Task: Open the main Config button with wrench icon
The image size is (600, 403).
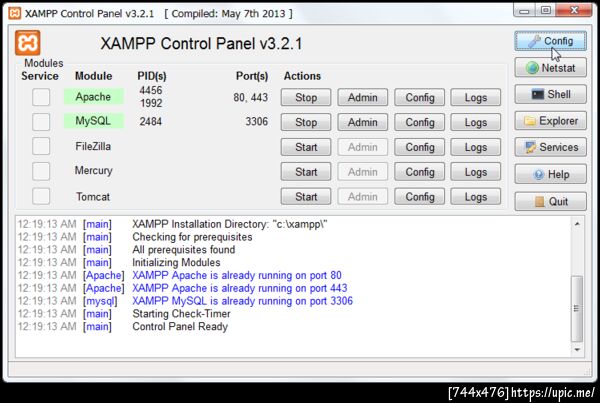Action: [x=550, y=41]
